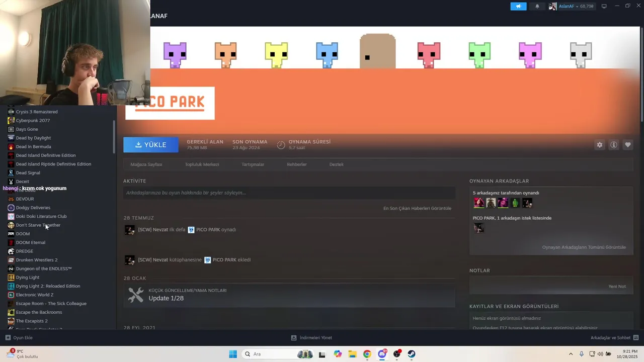Open the Rehberler tab
644x362 pixels.
point(296,164)
